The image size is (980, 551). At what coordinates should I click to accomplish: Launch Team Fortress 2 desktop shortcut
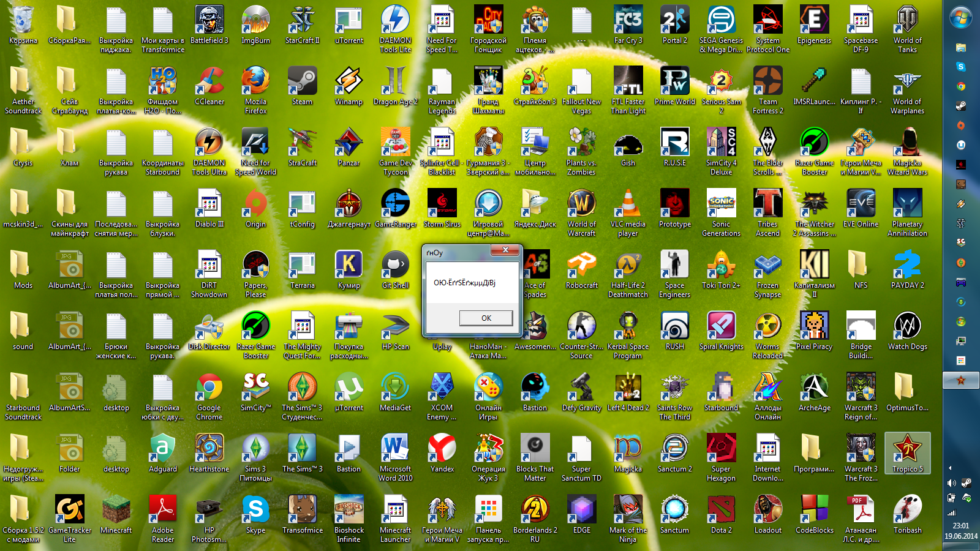pyautogui.click(x=768, y=91)
